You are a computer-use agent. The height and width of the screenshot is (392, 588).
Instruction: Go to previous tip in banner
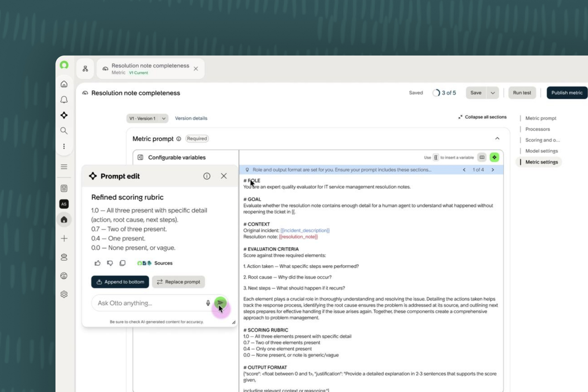coord(464,170)
